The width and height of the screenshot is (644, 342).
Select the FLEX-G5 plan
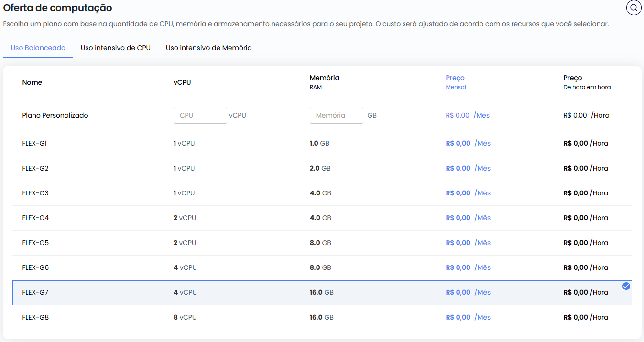click(322, 243)
